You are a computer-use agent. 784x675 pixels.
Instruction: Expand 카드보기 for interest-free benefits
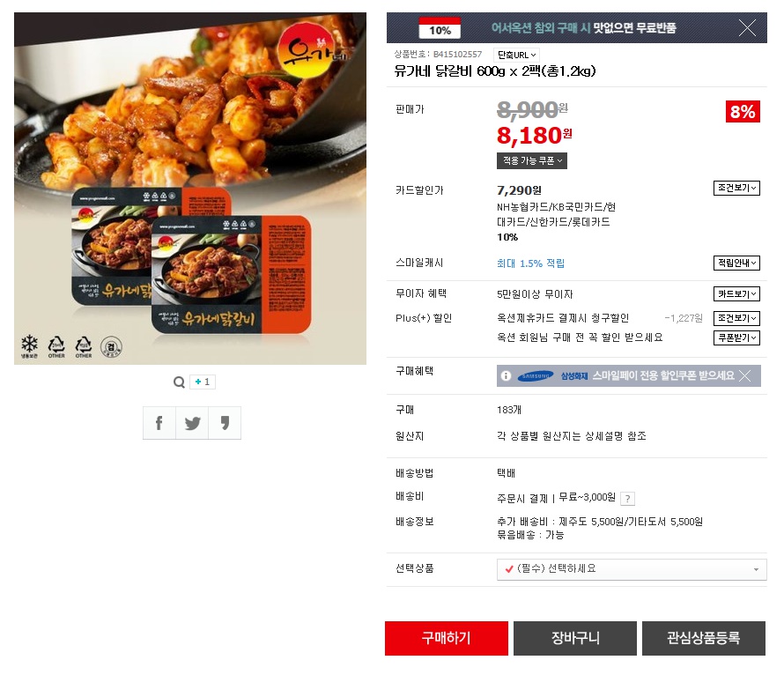click(x=736, y=294)
